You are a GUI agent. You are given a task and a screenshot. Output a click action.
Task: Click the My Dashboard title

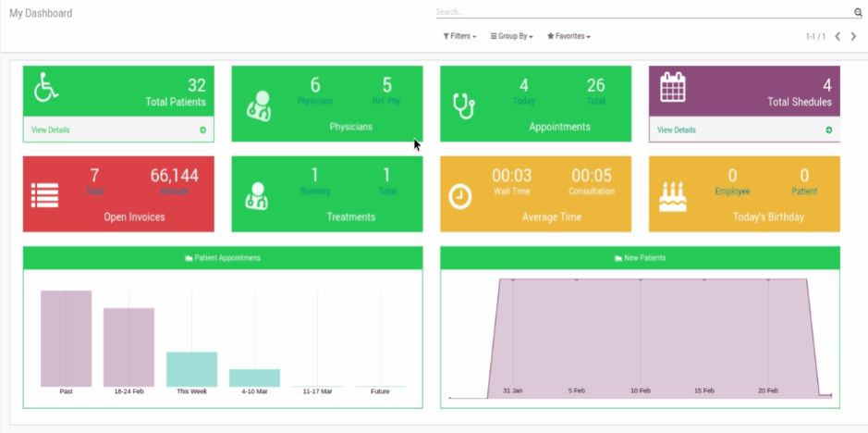click(x=41, y=13)
